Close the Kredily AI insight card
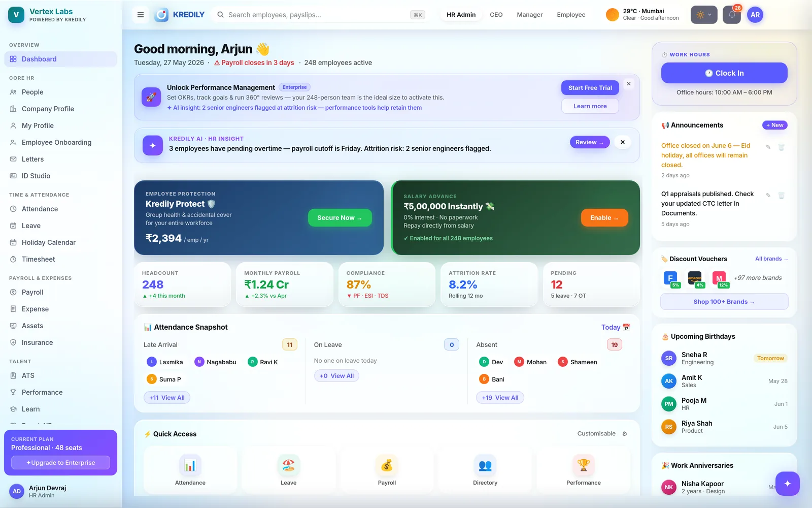The width and height of the screenshot is (812, 508). click(623, 142)
